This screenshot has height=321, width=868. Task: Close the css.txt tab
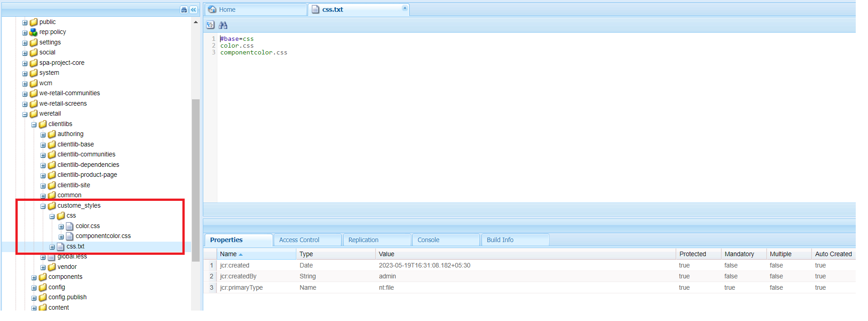point(405,8)
